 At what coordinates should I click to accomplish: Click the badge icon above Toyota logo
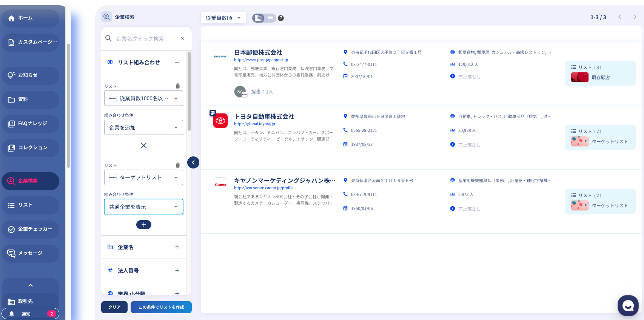click(x=213, y=113)
